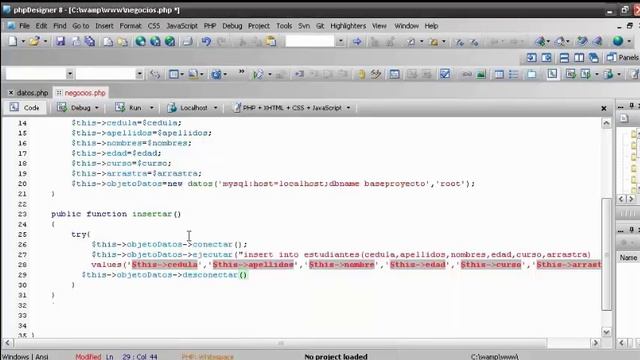Click the "Modified" status bar text

click(88, 357)
